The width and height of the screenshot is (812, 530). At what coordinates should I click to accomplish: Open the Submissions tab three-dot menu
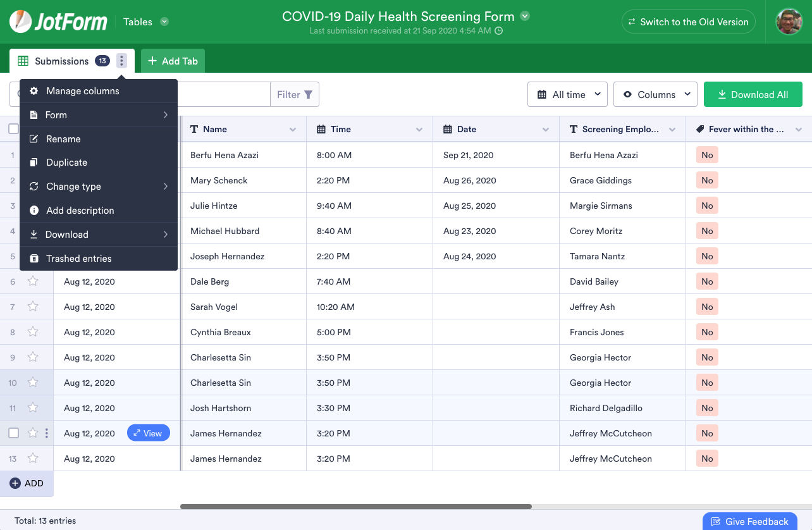point(121,61)
